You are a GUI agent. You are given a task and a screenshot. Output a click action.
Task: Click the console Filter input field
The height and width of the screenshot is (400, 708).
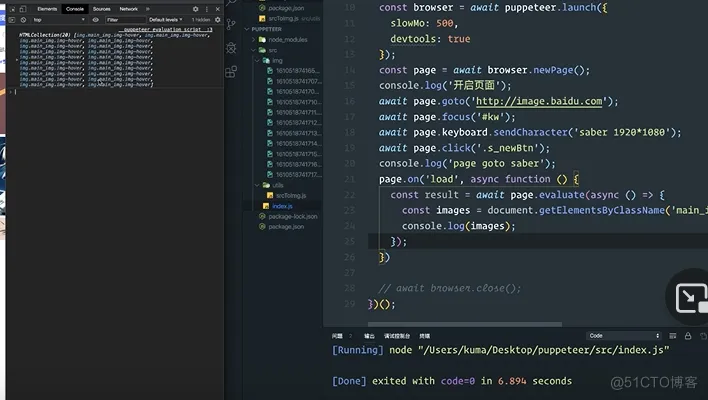126,20
